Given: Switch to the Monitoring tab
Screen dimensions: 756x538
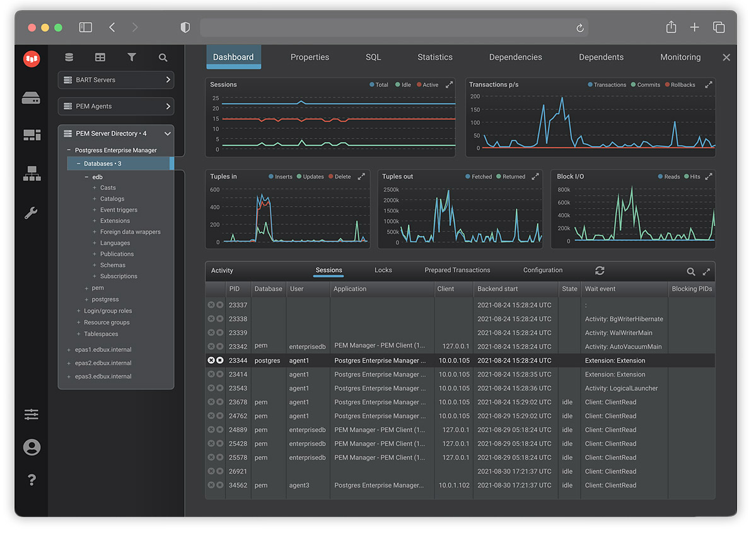Looking at the screenshot, I should pos(681,57).
